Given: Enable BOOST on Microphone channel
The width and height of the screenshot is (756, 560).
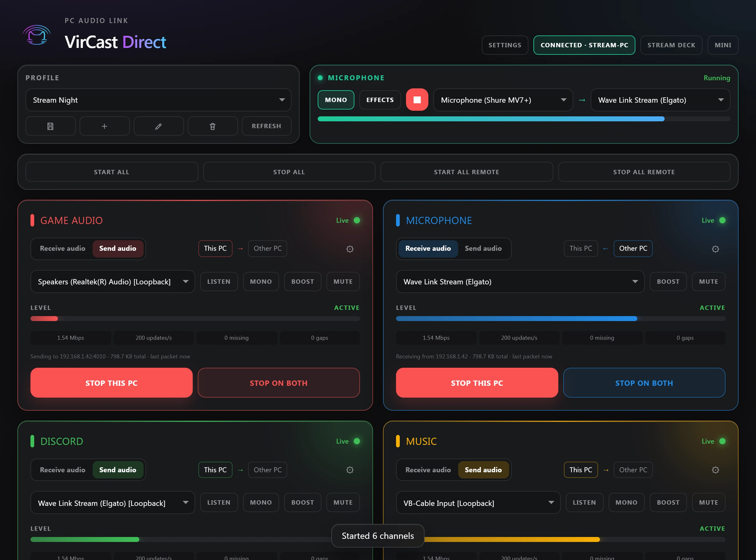Looking at the screenshot, I should (x=668, y=281).
